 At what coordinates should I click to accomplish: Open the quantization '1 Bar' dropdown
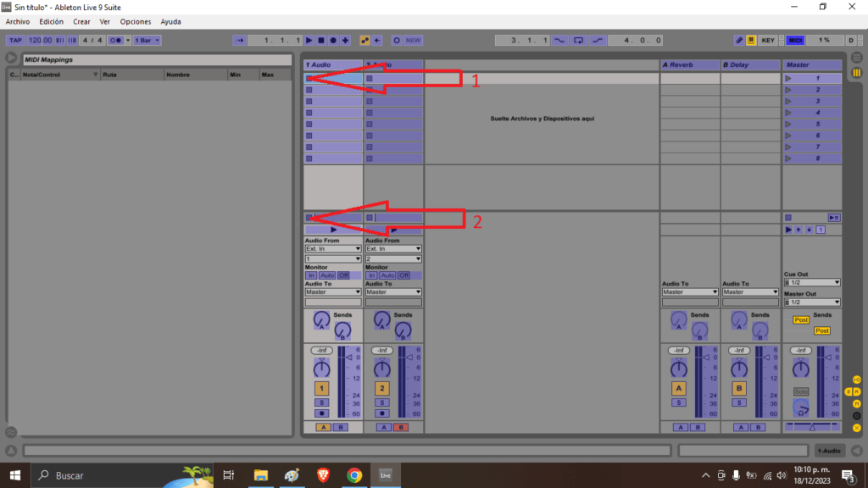pyautogui.click(x=146, y=40)
